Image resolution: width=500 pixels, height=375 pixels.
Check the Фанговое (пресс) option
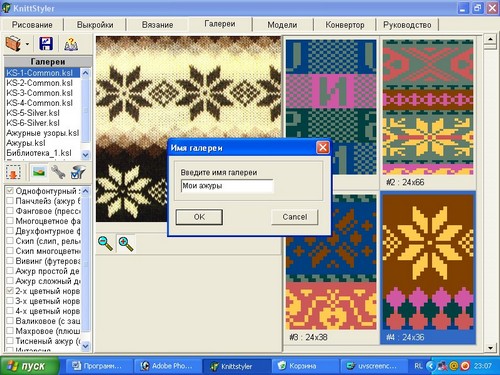[10, 211]
